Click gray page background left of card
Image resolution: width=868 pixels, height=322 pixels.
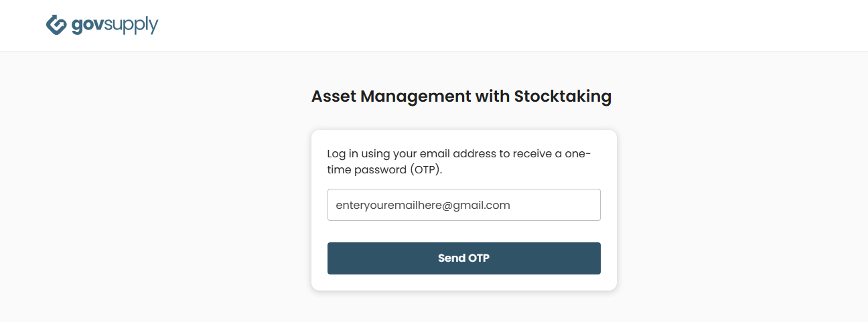pyautogui.click(x=154, y=201)
